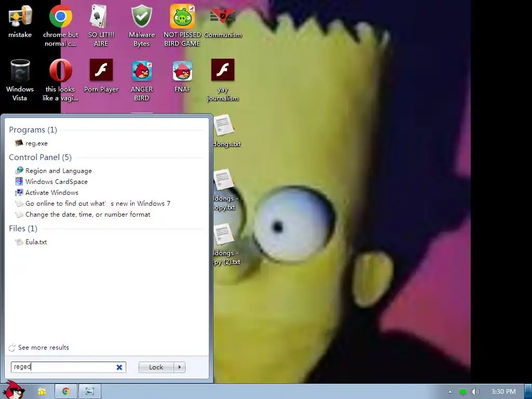The width and height of the screenshot is (532, 399).
Task: Click 'See more results' link
Action: pyautogui.click(x=38, y=348)
